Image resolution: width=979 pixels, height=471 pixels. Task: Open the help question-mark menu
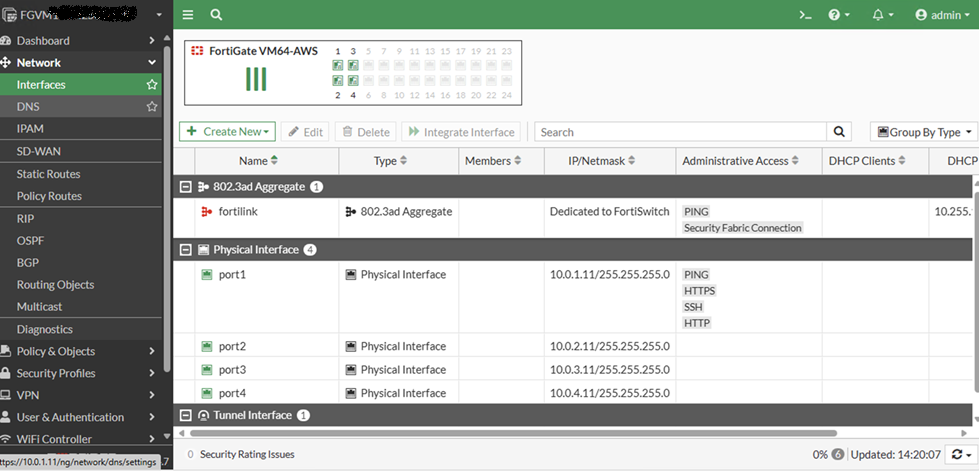pos(839,15)
